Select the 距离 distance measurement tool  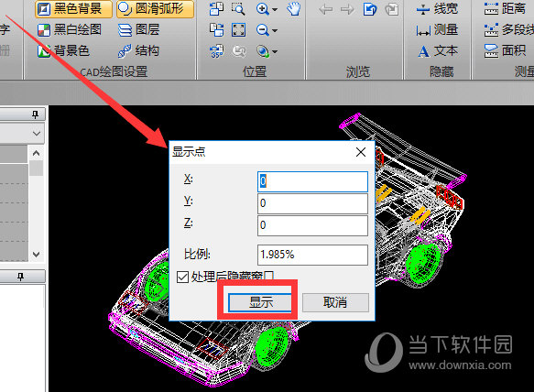[x=505, y=9]
